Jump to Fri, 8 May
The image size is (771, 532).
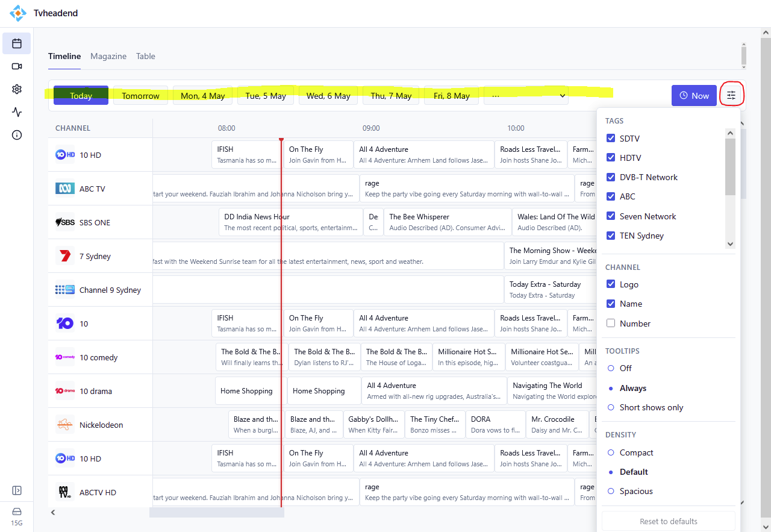click(x=452, y=95)
